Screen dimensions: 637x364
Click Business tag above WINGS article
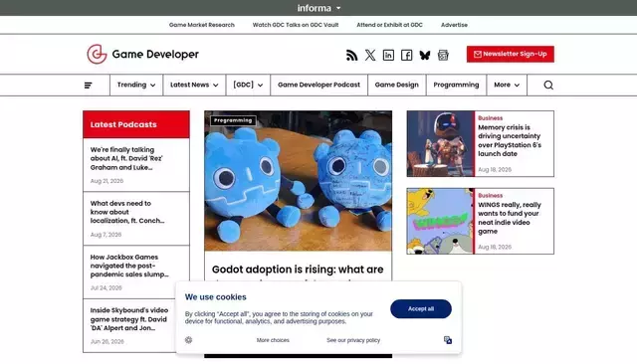point(491,196)
